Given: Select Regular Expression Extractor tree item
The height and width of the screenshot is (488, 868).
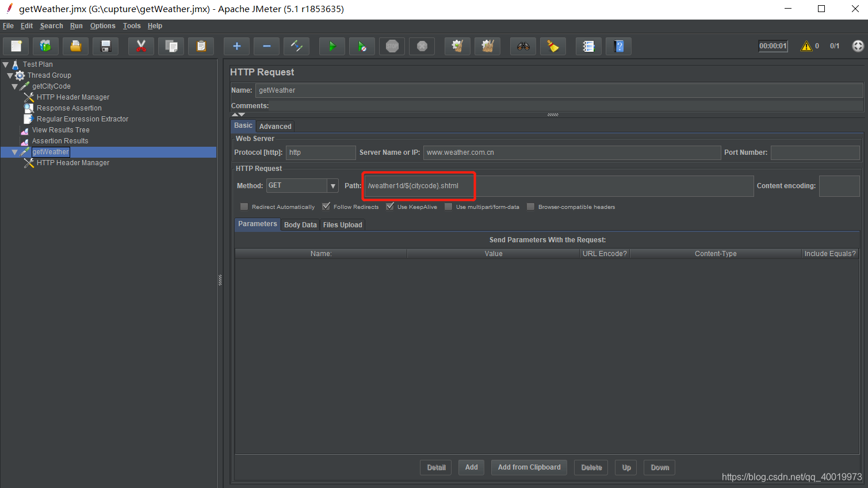Looking at the screenshot, I should click(83, 119).
